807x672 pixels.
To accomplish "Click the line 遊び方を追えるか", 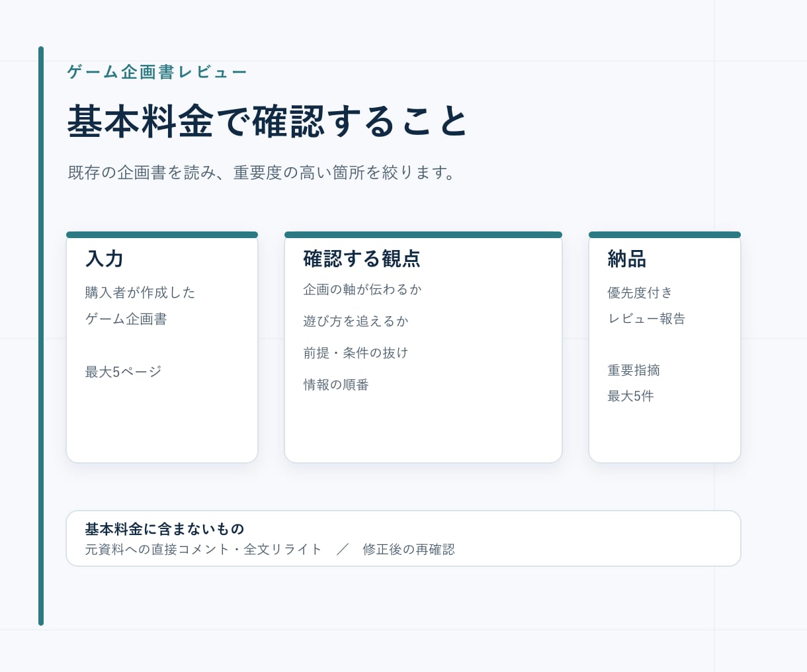I will coord(356,321).
